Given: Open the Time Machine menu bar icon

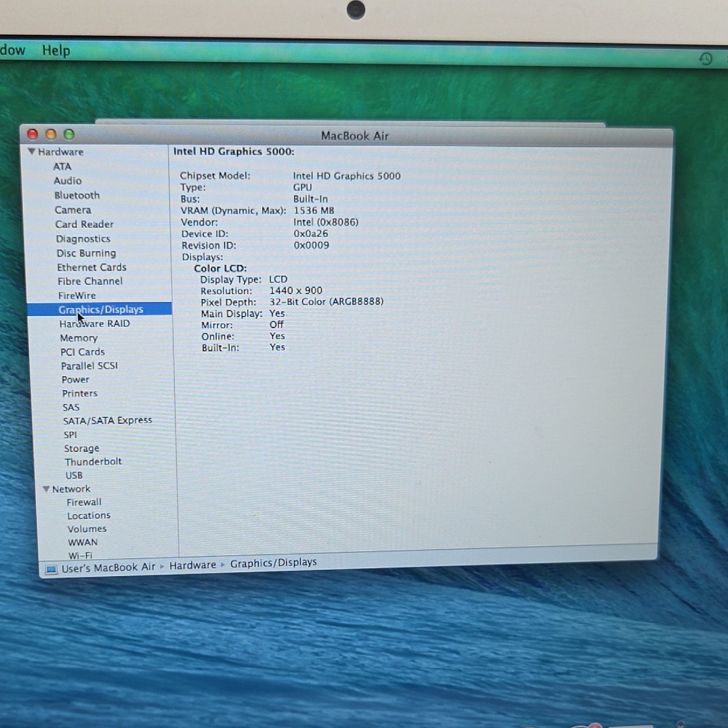Looking at the screenshot, I should [x=706, y=59].
